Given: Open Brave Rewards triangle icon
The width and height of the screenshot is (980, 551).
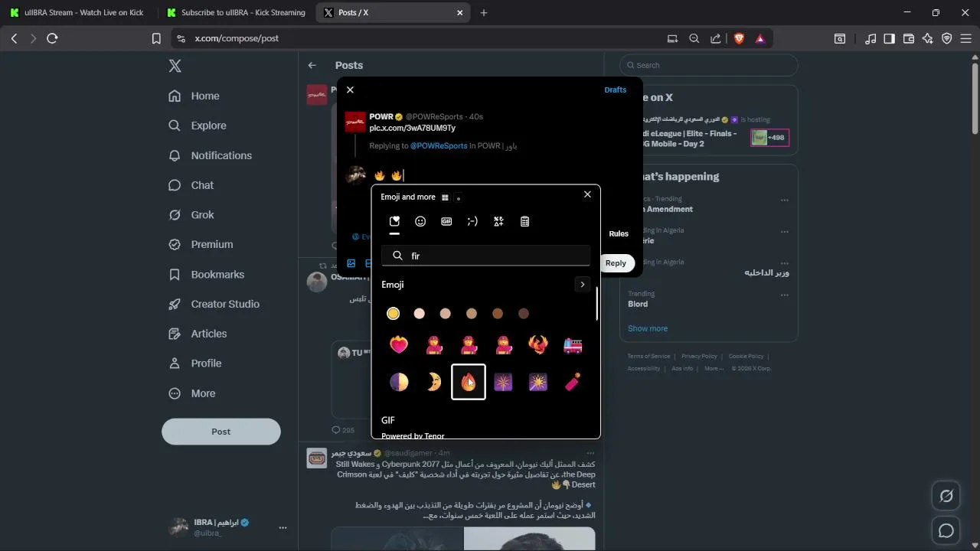Looking at the screenshot, I should point(760,38).
